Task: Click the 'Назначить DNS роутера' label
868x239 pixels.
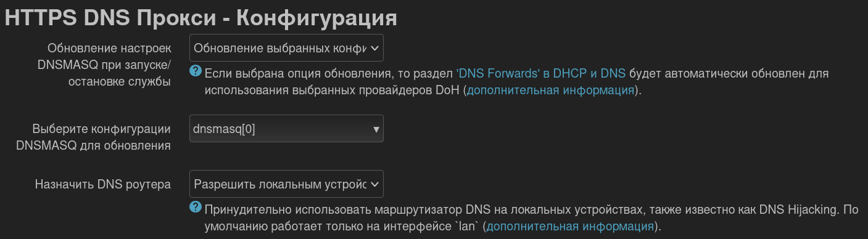Action: pos(103,184)
